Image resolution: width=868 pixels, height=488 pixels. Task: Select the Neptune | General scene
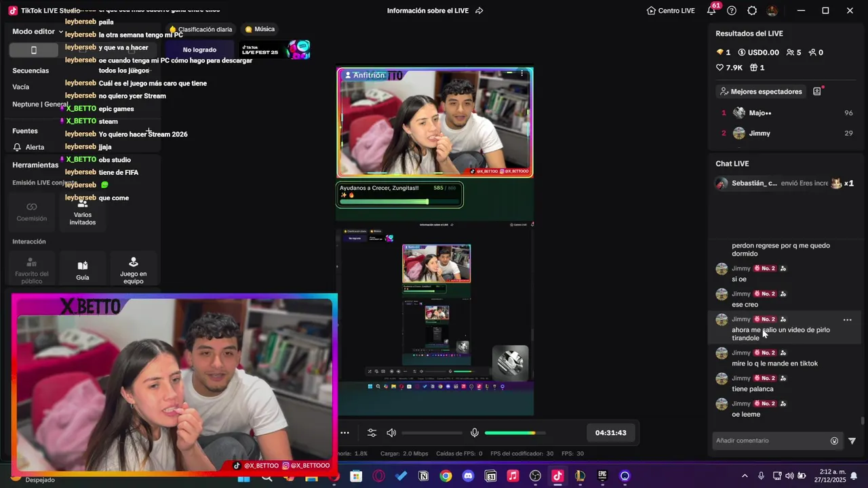coord(39,104)
